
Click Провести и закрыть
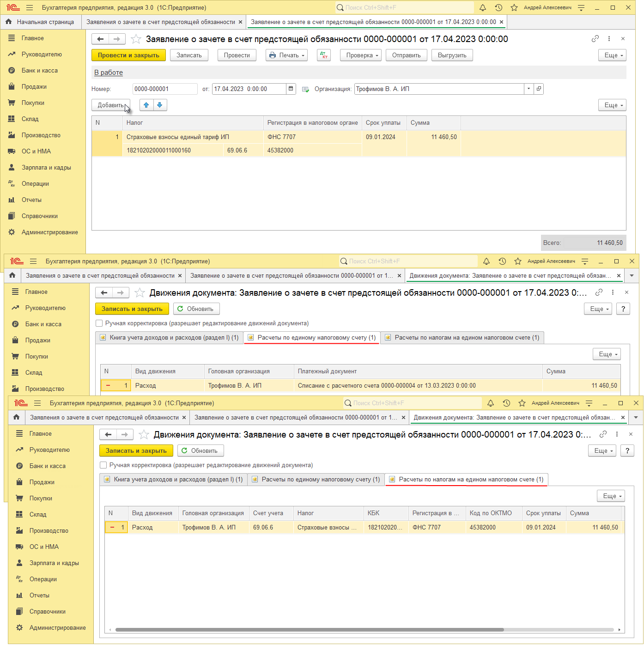tap(128, 55)
